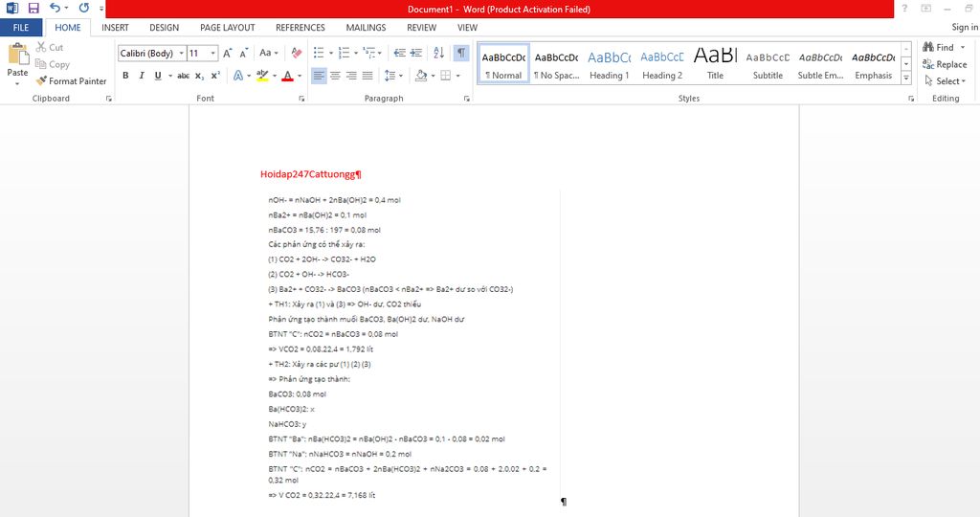Open Clipboard pane launcher
Image resolution: width=980 pixels, height=517 pixels.
pos(109,99)
